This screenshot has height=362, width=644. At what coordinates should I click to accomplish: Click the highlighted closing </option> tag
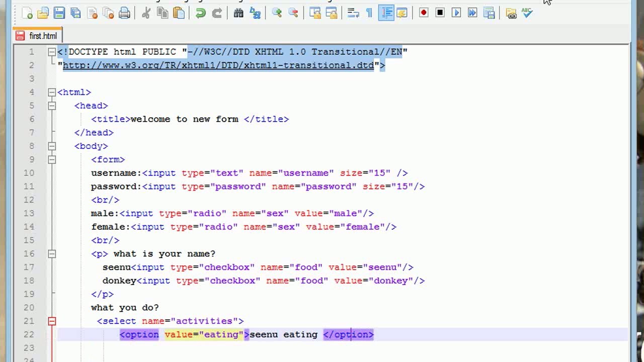pos(348,334)
